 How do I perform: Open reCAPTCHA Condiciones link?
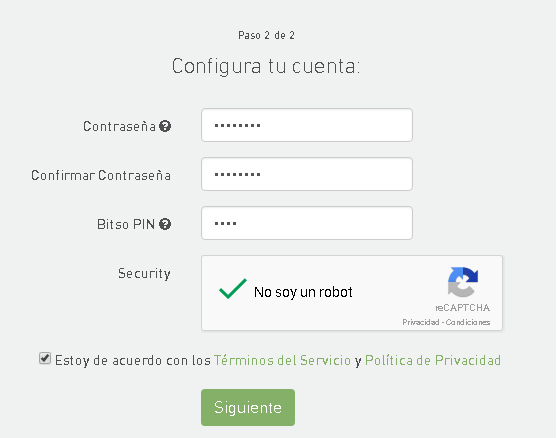468,322
